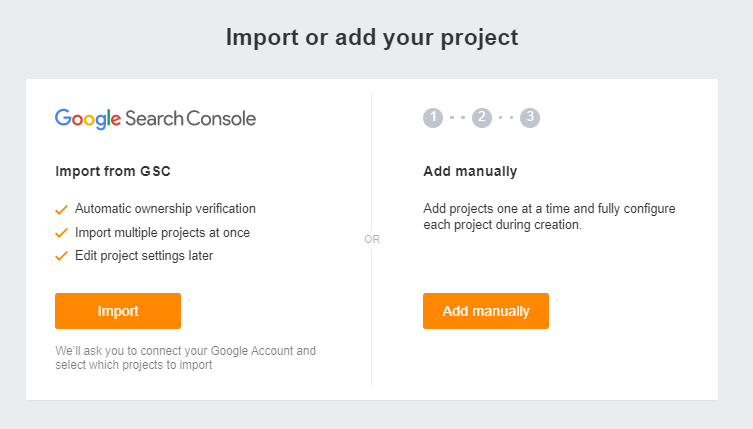Click the dots between steps 1 and 2

point(457,118)
